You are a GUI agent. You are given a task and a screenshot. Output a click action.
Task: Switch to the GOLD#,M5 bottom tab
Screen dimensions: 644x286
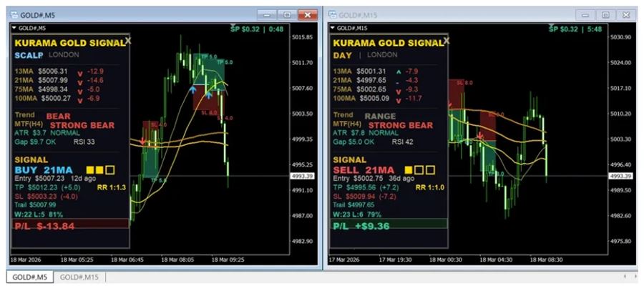(x=29, y=277)
